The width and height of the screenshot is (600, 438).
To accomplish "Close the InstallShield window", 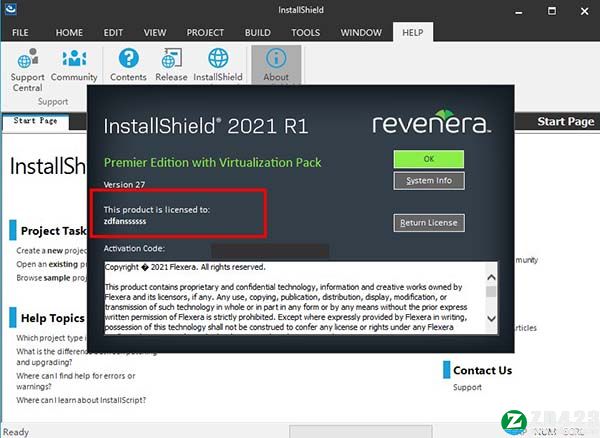I will 584,11.
